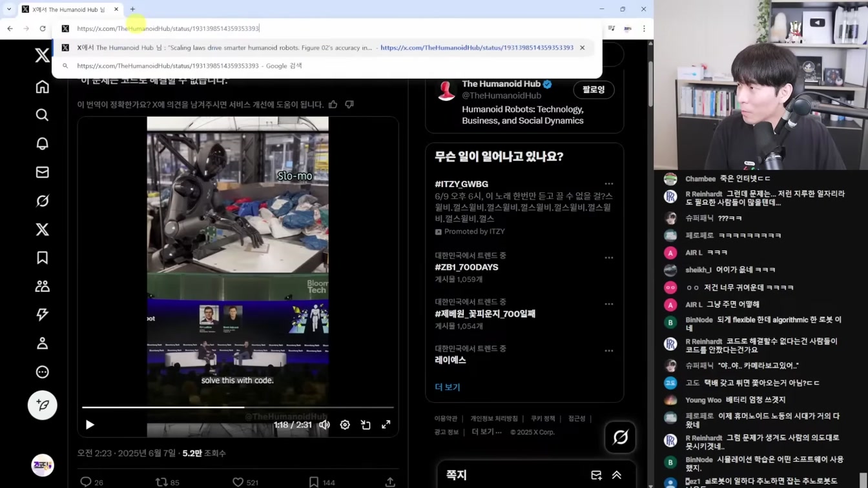Open 개인정보 처리방침 footer link
This screenshot has width=868, height=488.
pyautogui.click(x=494, y=418)
